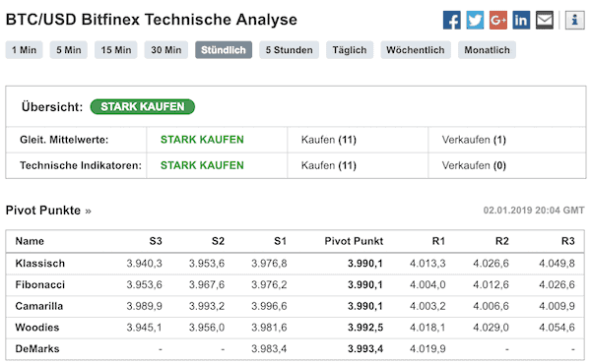
Task: Open the info icon
Action: tap(575, 20)
